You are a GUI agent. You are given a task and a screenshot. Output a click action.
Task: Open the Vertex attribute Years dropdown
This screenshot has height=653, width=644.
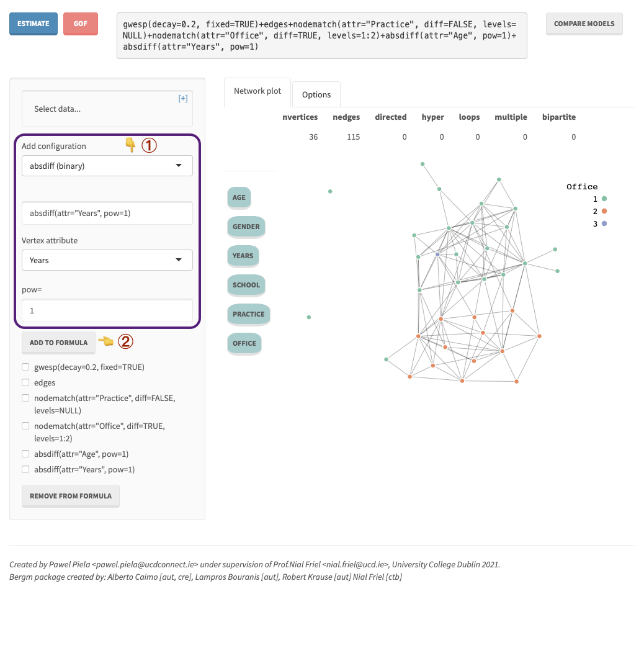[107, 260]
